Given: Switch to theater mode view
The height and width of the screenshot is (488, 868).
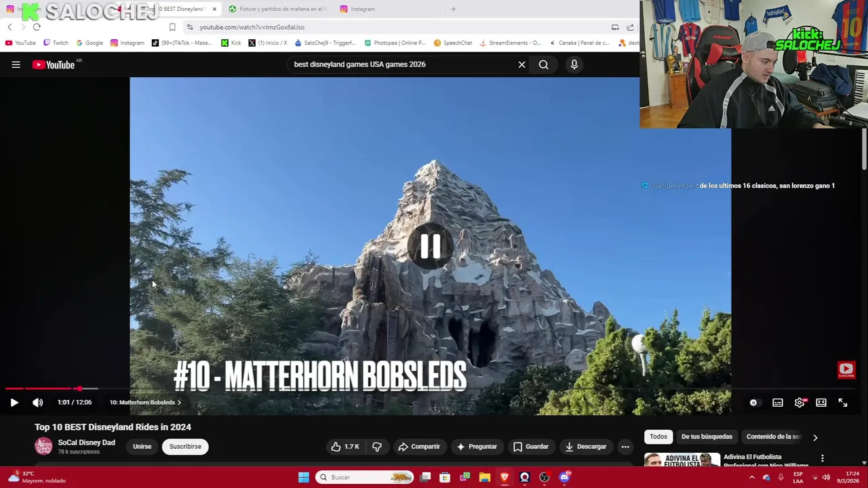Looking at the screenshot, I should (x=821, y=403).
